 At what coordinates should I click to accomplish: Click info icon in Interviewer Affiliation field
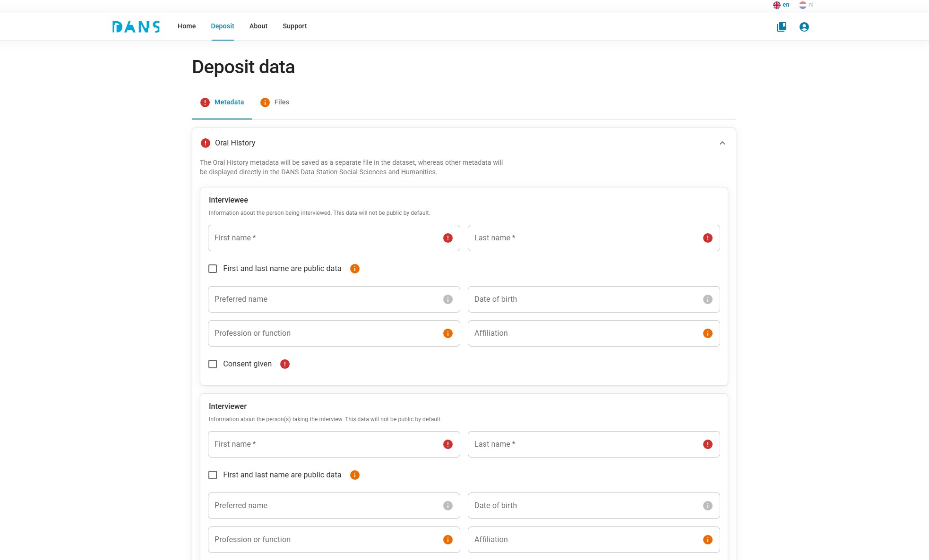pos(708,540)
